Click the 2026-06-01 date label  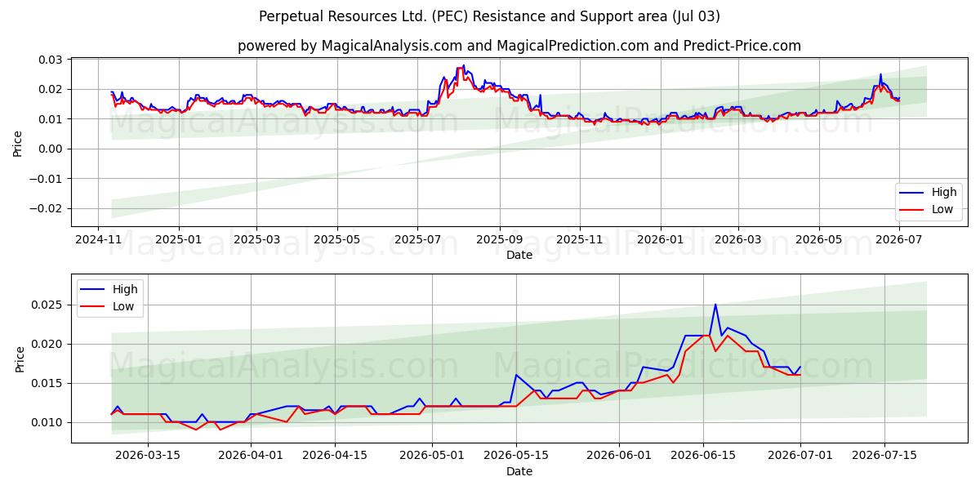tap(618, 456)
